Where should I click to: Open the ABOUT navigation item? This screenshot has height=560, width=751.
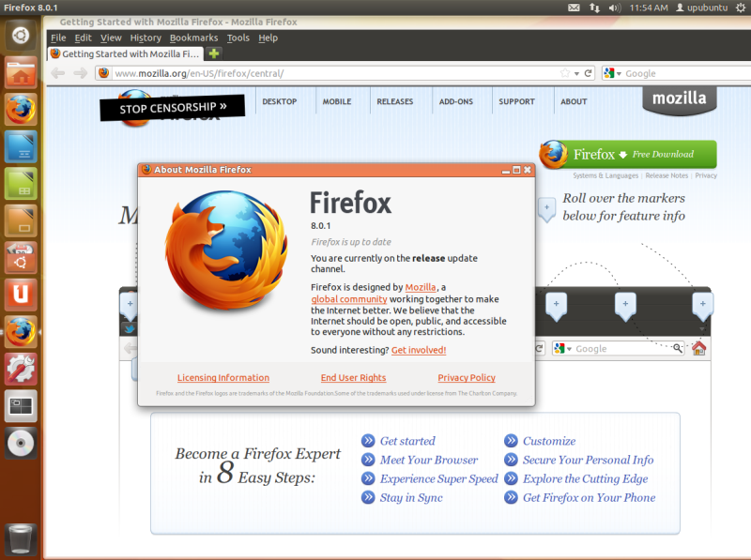click(x=574, y=101)
